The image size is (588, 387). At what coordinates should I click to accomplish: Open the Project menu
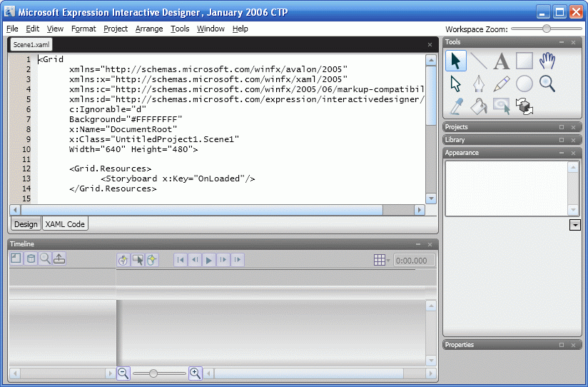click(116, 29)
